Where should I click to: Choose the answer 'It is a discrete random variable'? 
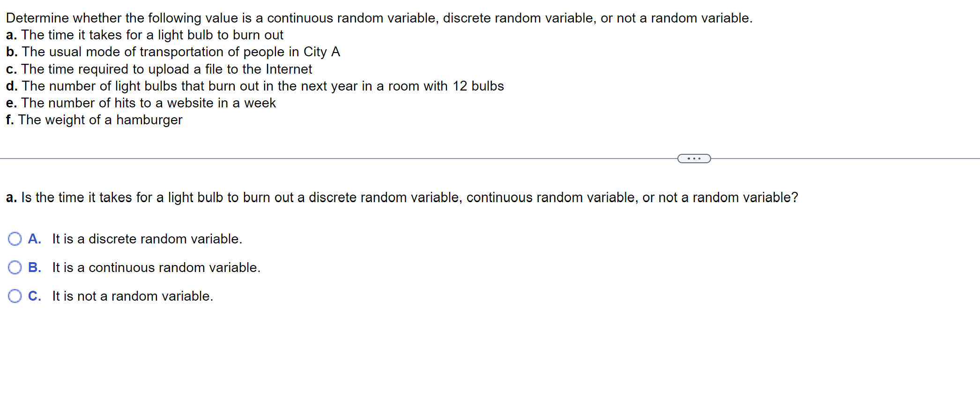pos(147,239)
